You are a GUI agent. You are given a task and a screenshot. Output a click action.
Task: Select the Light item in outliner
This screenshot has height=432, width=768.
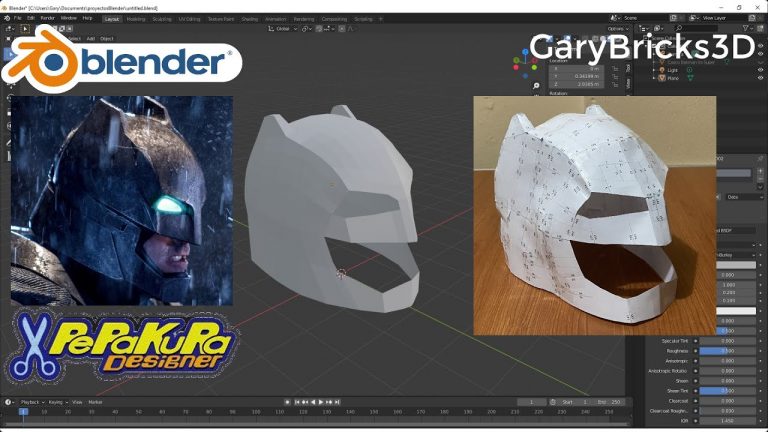[x=672, y=70]
